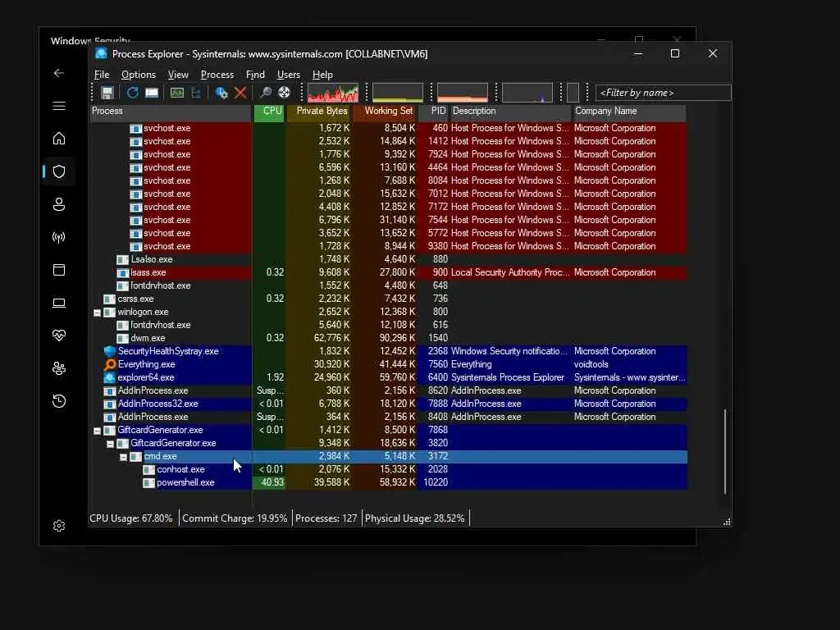Screen dimensions: 840x630
Task: Select the AddInProcess32.exe process row
Action: [x=388, y=404]
